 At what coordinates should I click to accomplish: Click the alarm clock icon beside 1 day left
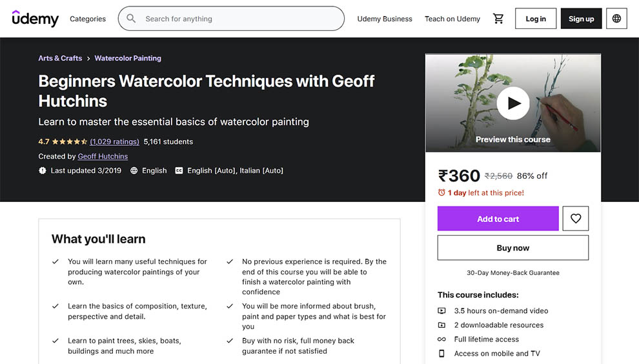(441, 192)
